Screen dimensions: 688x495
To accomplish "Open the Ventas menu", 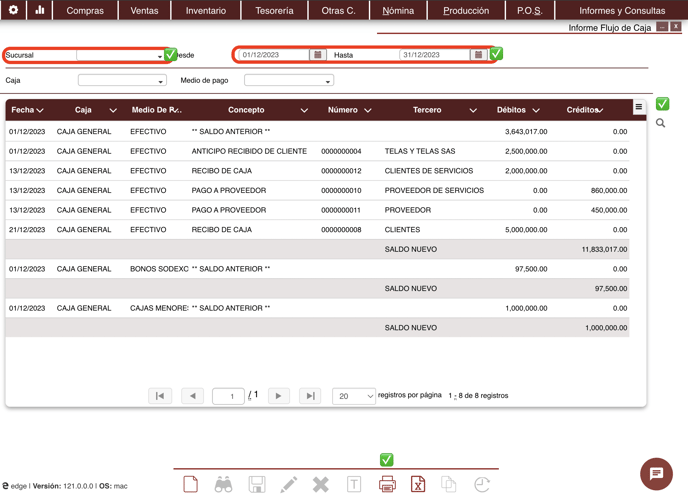I will click(144, 11).
